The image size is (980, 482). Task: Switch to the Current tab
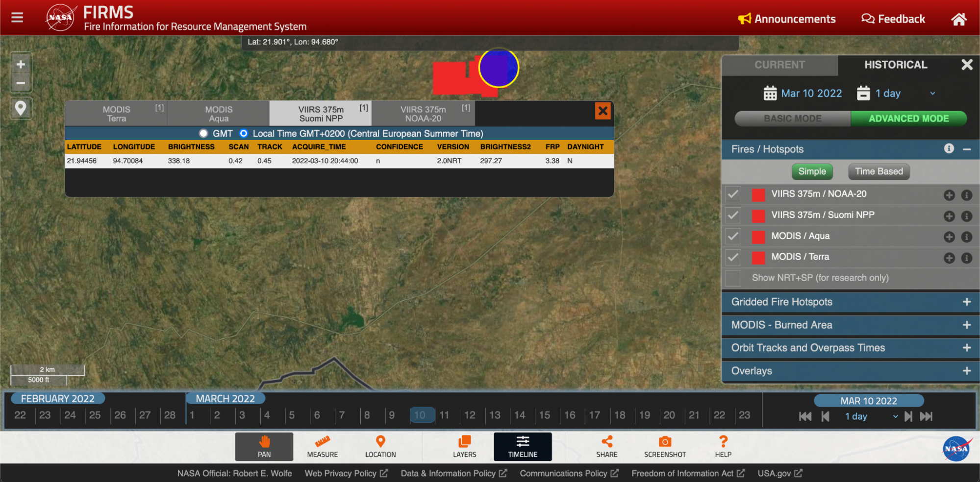[x=779, y=65]
